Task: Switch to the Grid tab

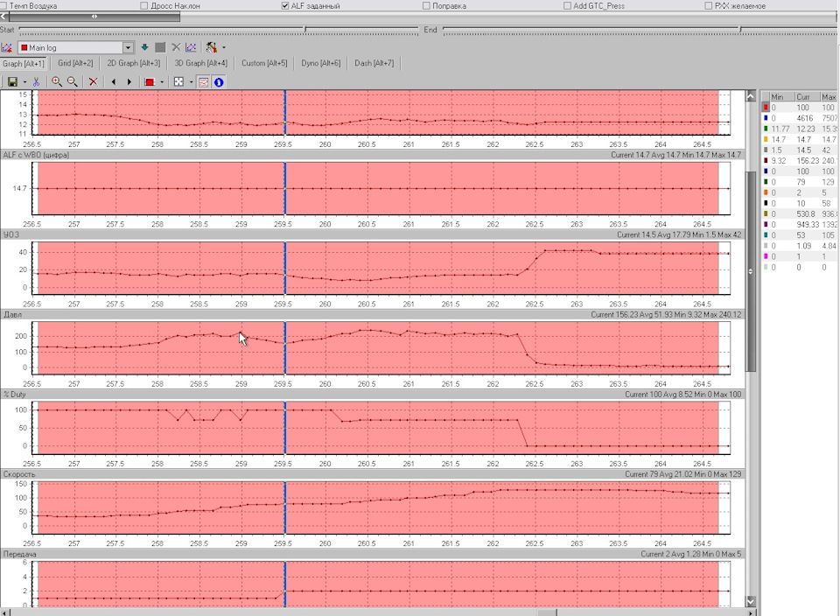Action: pyautogui.click(x=75, y=63)
